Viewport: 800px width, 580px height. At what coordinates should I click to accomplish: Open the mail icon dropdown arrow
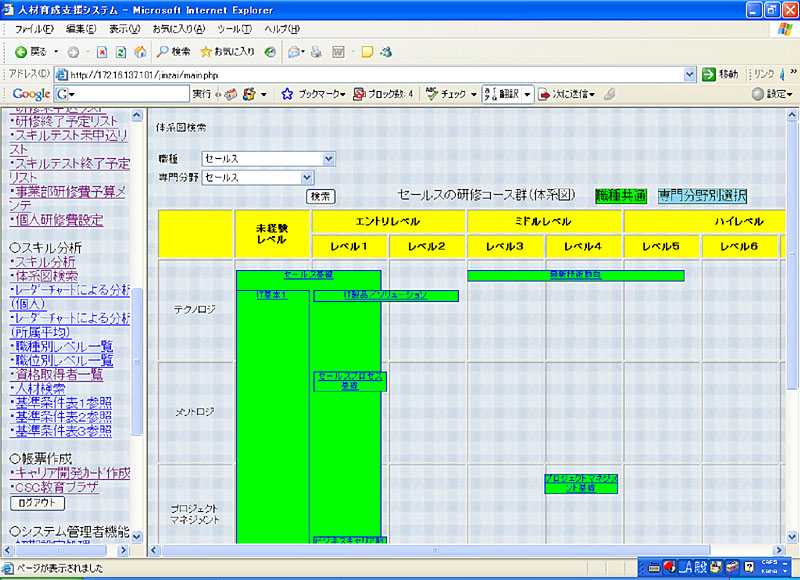point(303,52)
